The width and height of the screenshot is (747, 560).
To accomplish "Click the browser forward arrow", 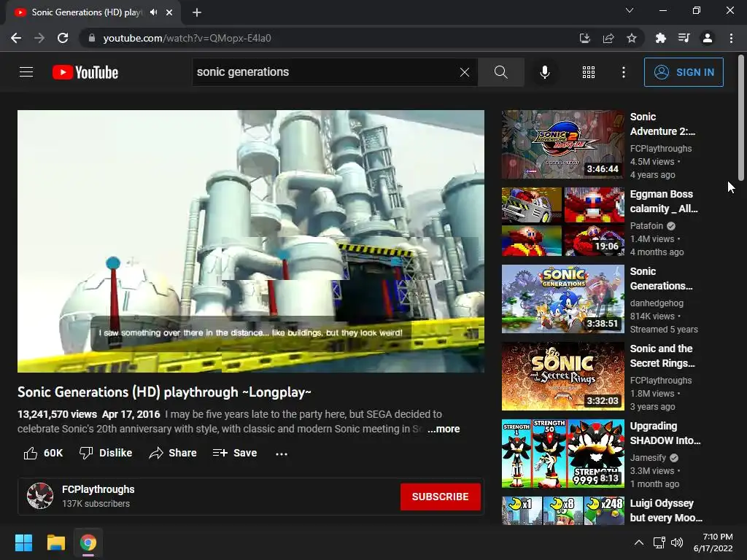I will coord(39,38).
